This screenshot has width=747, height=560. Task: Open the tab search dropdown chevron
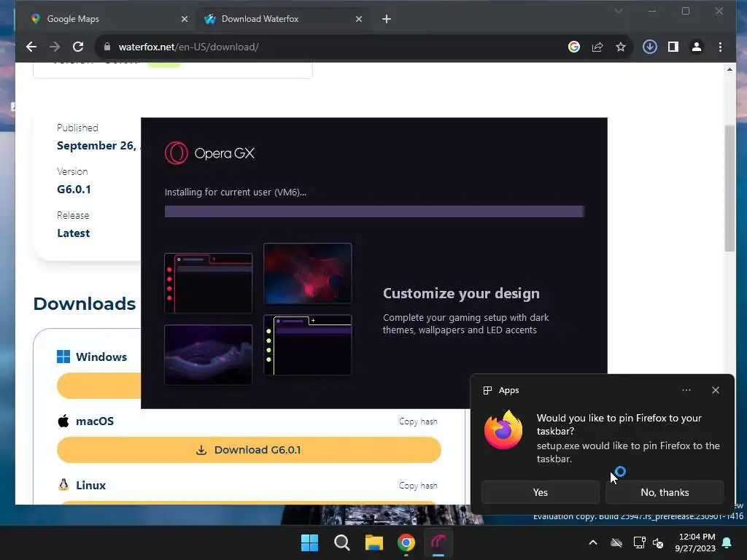click(619, 11)
